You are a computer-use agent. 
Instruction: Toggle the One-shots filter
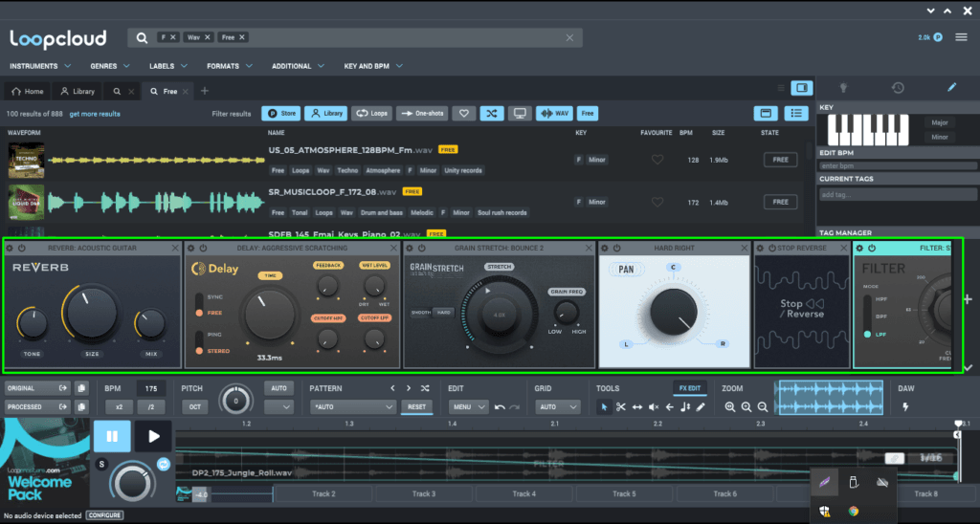point(422,113)
